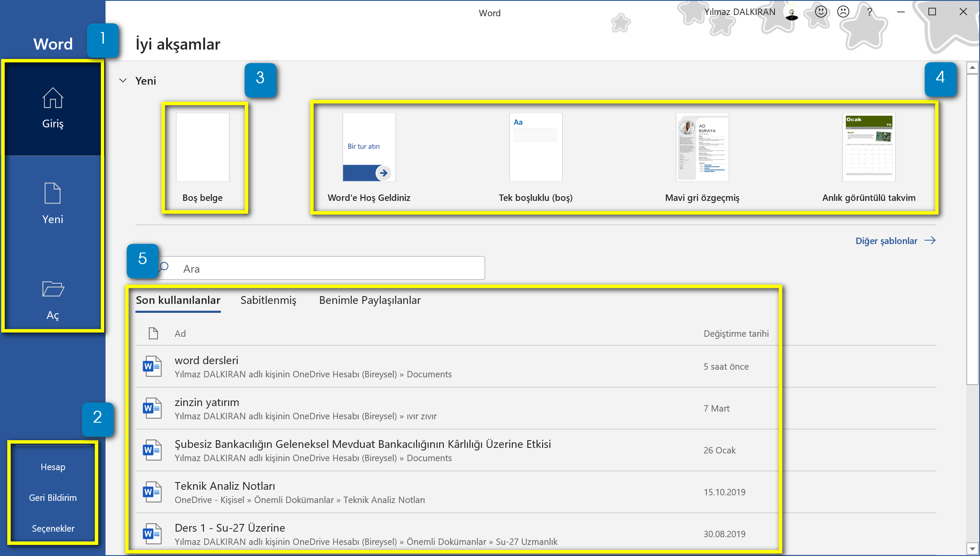Viewport: 980px width, 556px height.
Task: Sort by Değiştirme tarihi column header
Action: click(736, 334)
